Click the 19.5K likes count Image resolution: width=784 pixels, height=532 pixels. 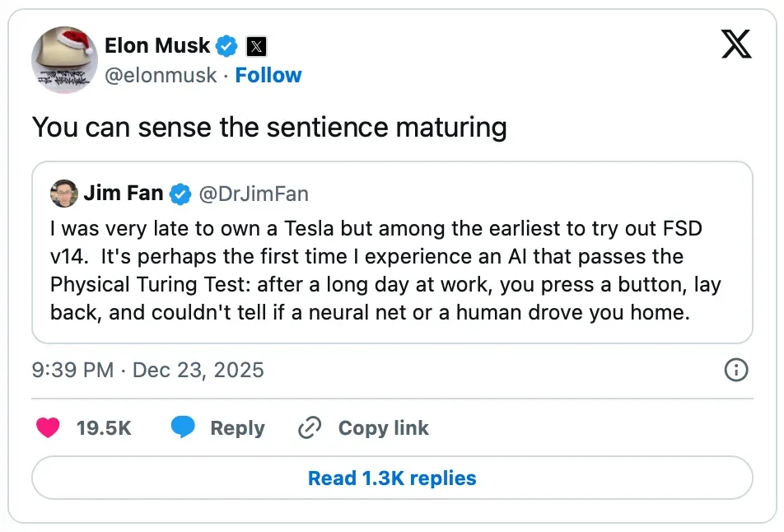tap(104, 428)
